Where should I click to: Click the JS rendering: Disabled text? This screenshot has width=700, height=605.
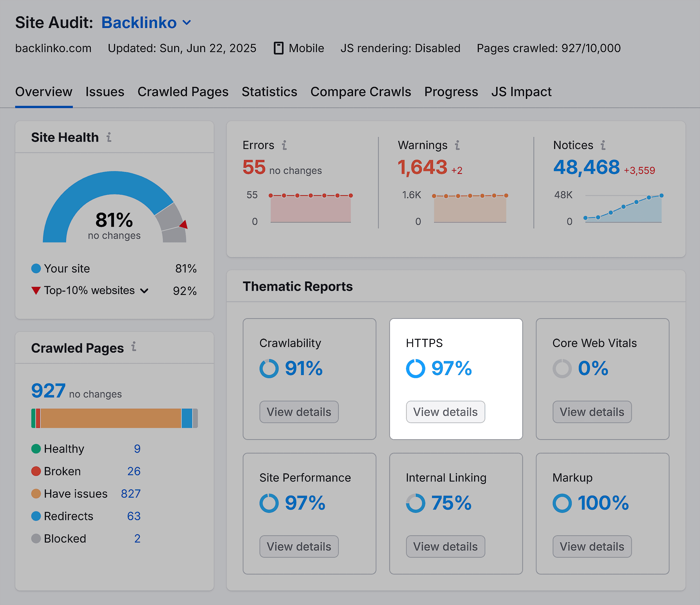tap(400, 48)
